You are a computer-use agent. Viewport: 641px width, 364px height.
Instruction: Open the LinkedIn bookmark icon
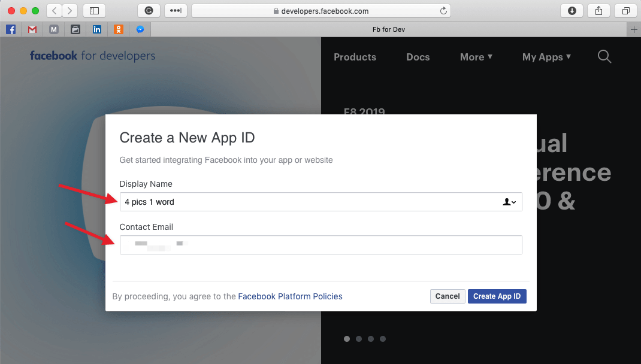click(97, 29)
